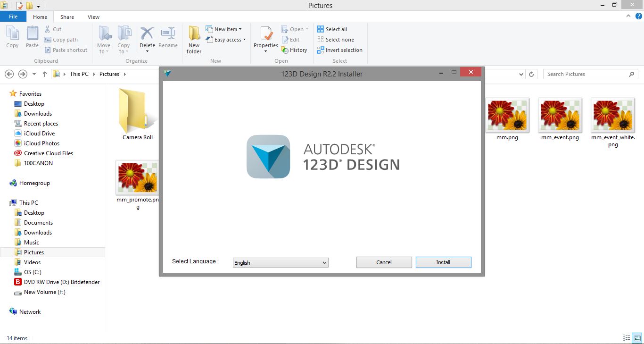Click Select all in the ribbon
This screenshot has height=344, width=644.
click(x=332, y=29)
